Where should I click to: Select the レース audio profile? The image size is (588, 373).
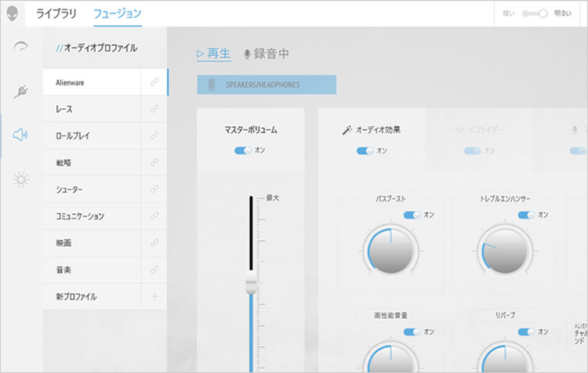92,109
